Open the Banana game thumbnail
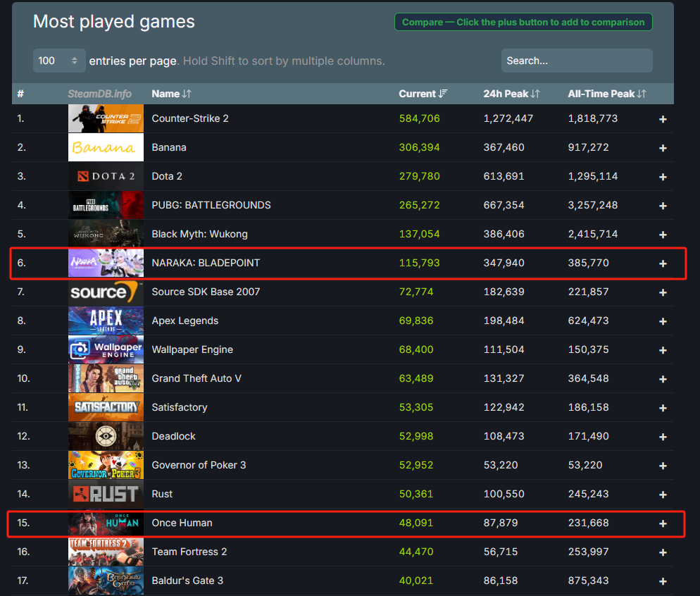This screenshot has height=596, width=700. click(106, 147)
